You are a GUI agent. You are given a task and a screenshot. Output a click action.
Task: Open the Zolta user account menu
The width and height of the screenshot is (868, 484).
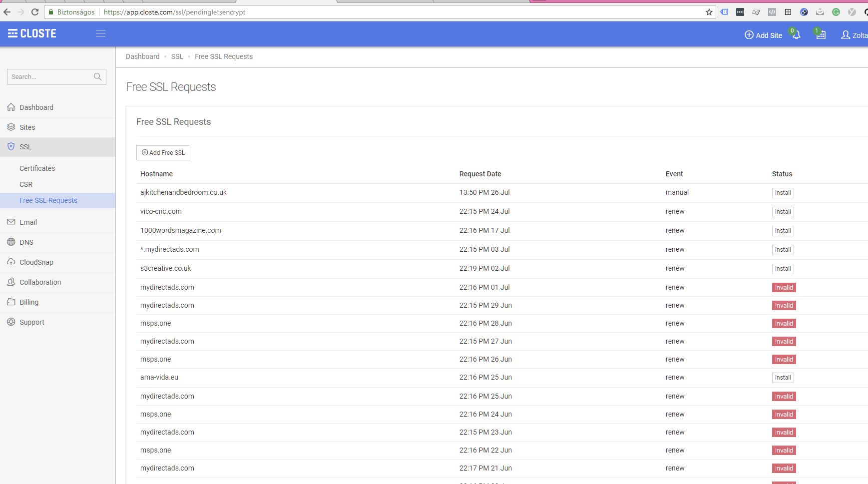(x=854, y=35)
